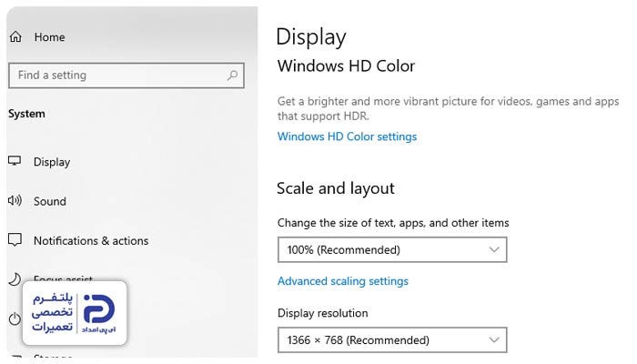Open the Windows HD Color settings link
The image size is (637, 364).
coord(347,136)
